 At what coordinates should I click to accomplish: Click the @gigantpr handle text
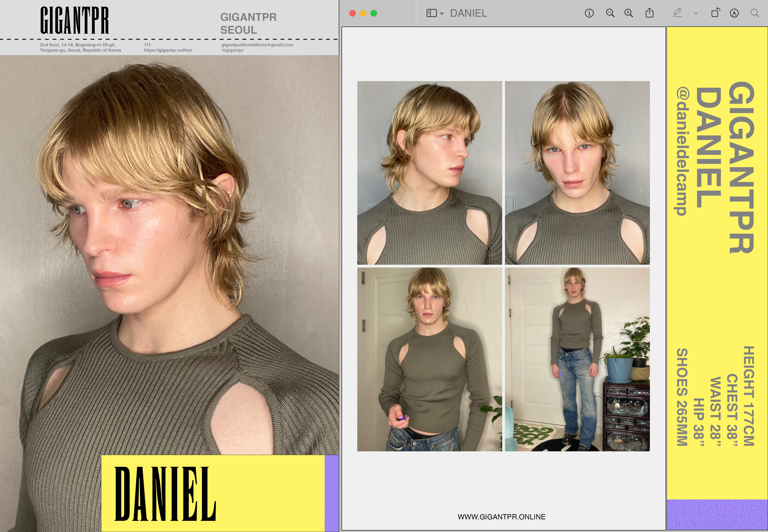233,50
